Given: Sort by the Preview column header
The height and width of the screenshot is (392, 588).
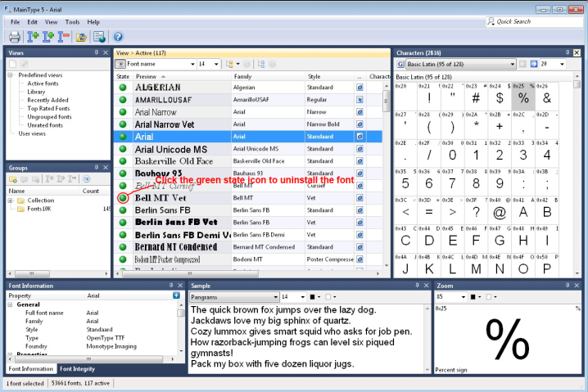Looking at the screenshot, I should (182, 76).
